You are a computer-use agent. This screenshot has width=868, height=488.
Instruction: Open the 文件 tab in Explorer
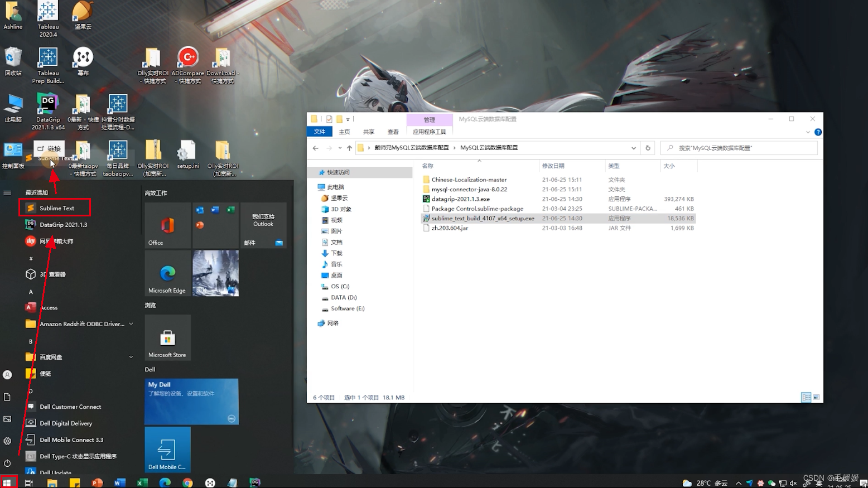click(x=320, y=132)
